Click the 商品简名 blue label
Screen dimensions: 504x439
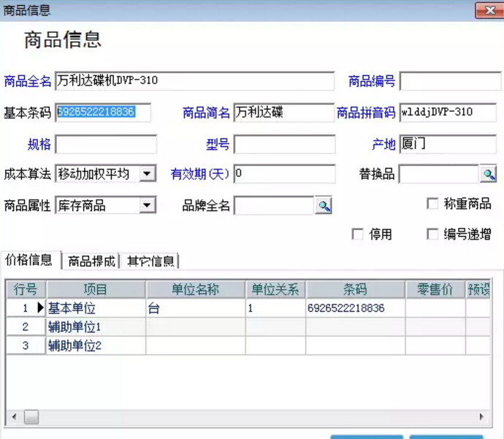pos(206,112)
